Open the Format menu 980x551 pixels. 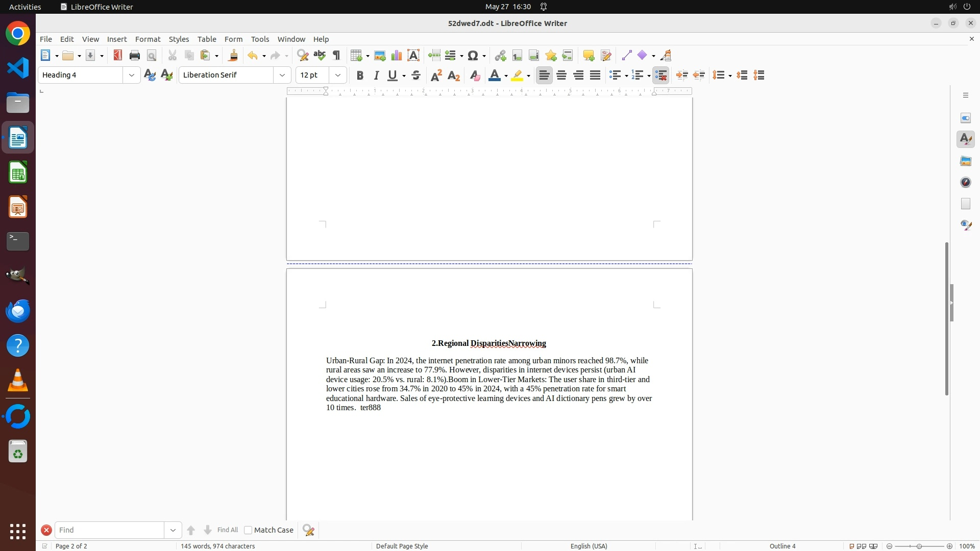tap(148, 39)
